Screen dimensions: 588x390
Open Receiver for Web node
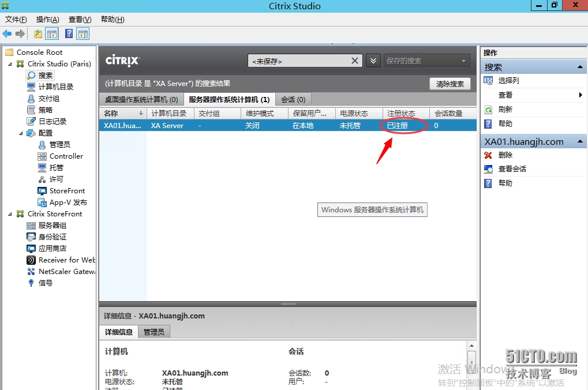point(62,260)
